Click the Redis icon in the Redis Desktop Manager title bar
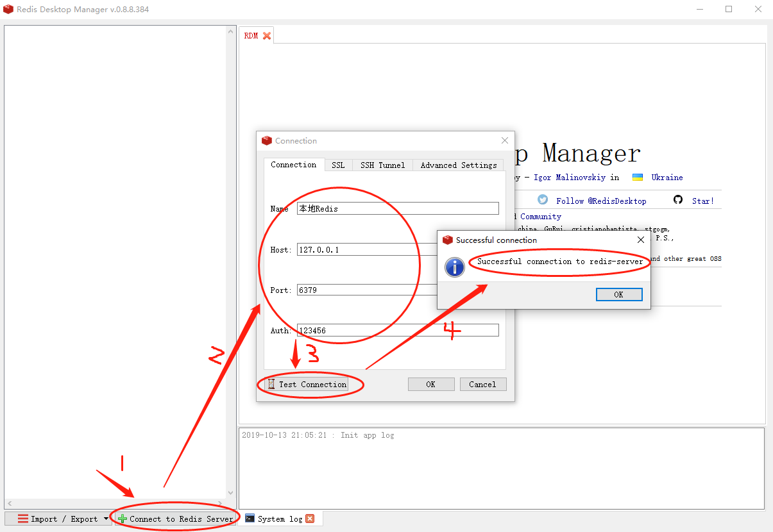This screenshot has height=532, width=773. [8, 9]
